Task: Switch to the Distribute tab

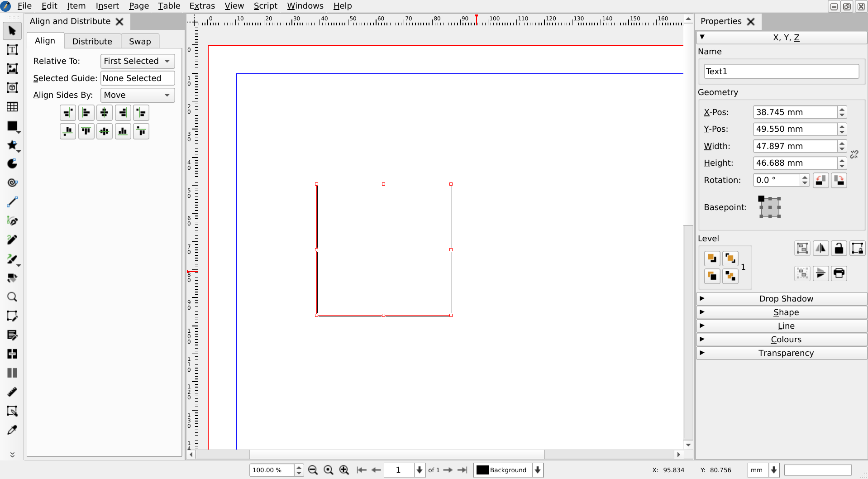Action: pos(92,41)
